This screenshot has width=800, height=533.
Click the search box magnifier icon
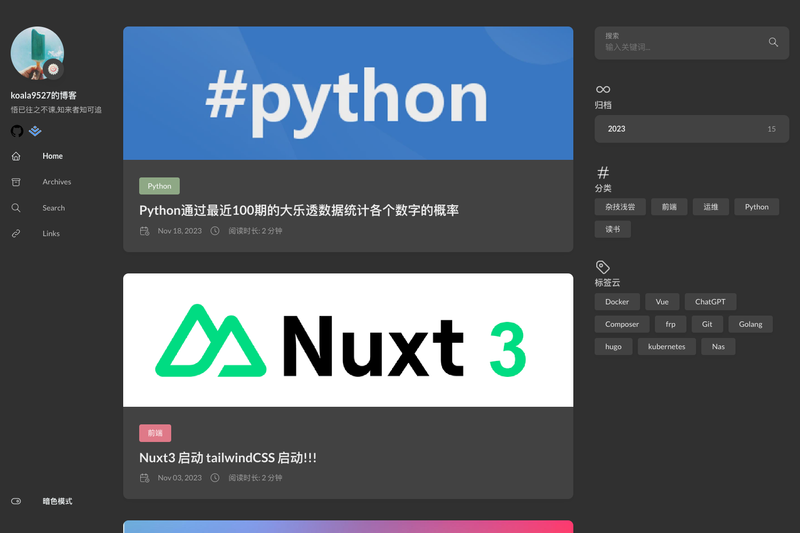coord(773,42)
